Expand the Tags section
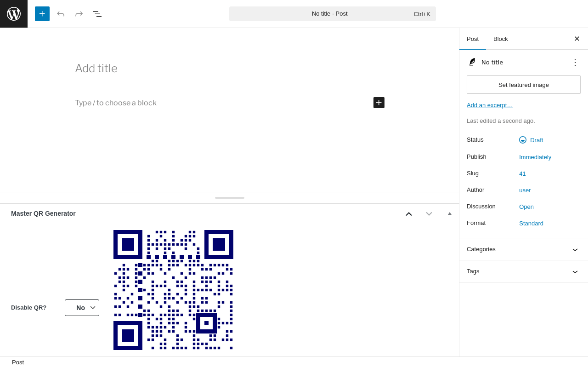This screenshot has width=588, height=368. click(x=524, y=271)
